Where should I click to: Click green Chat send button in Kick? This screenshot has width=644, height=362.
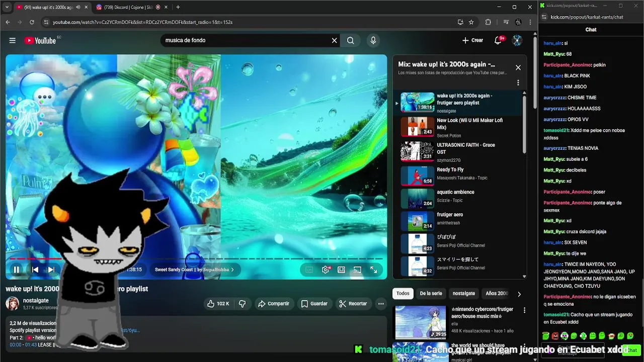(x=632, y=350)
